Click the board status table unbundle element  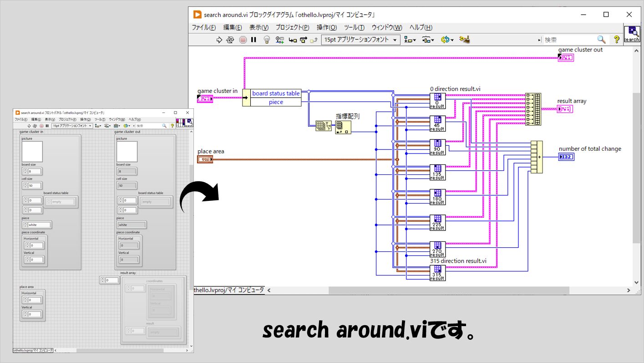[276, 93]
